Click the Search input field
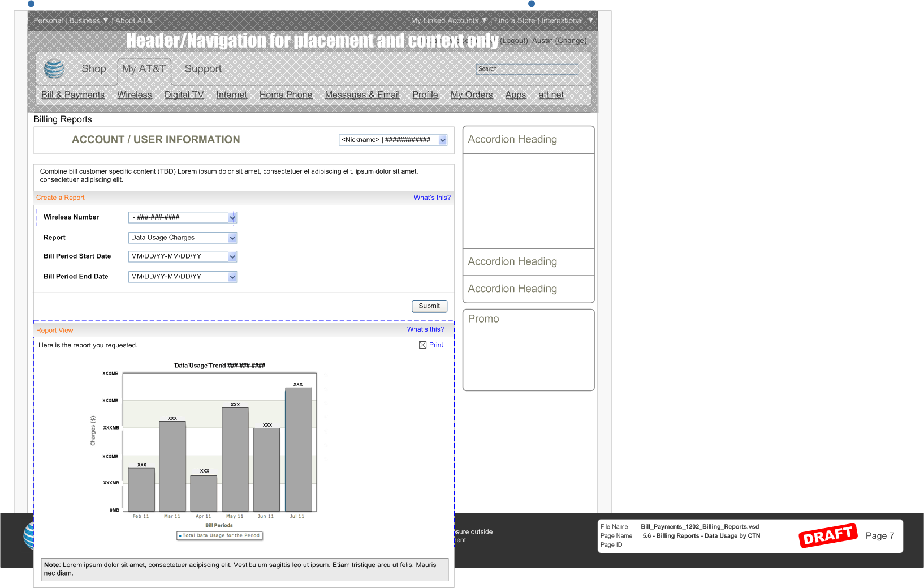924x588 pixels. [527, 69]
